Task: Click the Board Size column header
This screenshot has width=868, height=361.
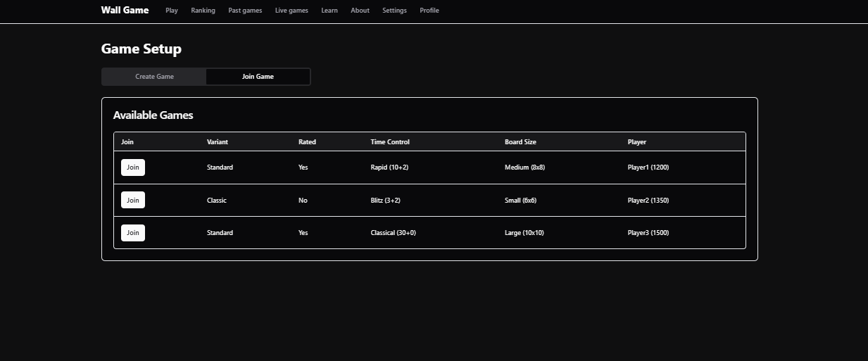Action: coord(520,142)
